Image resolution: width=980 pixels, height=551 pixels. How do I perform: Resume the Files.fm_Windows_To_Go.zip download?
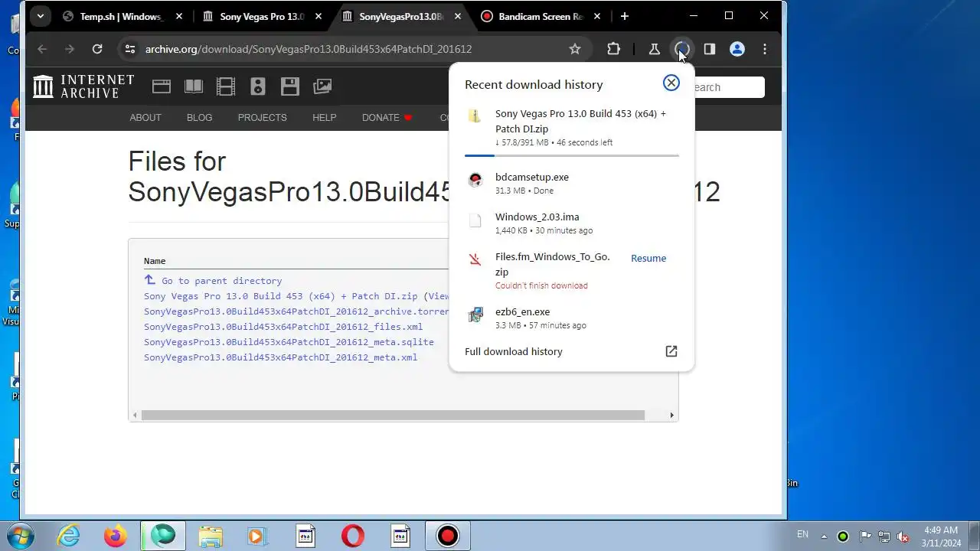pos(648,258)
